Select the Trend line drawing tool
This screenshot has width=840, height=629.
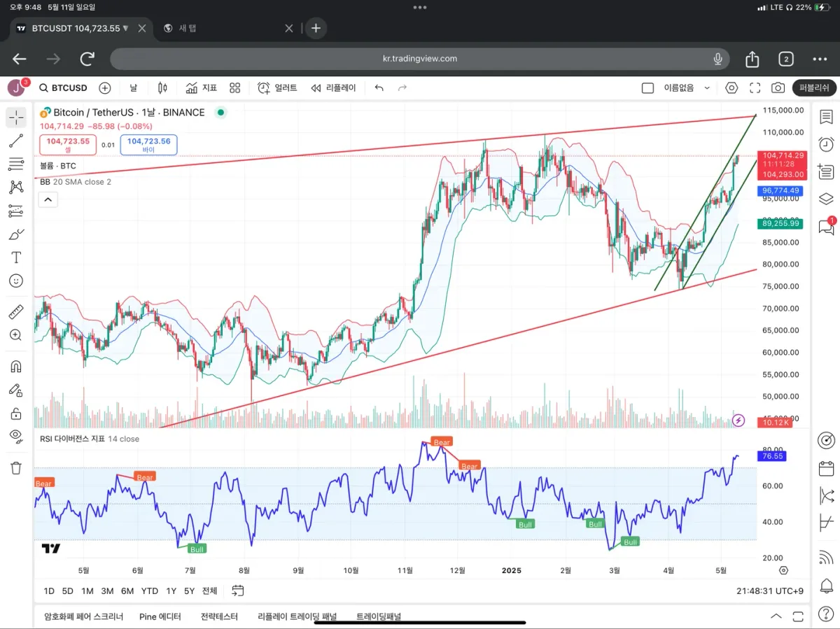(x=15, y=141)
